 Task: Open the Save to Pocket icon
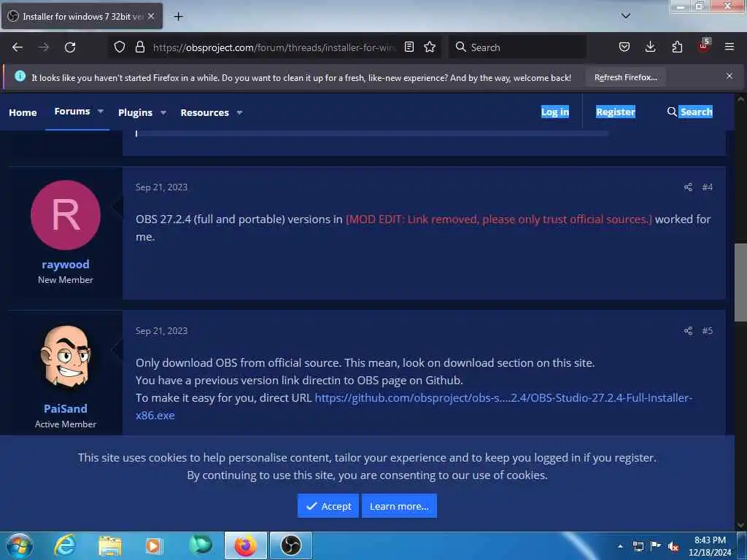click(x=624, y=47)
